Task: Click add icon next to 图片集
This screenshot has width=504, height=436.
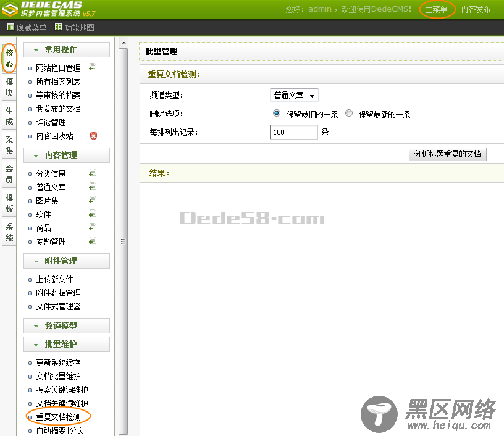Action: (93, 200)
